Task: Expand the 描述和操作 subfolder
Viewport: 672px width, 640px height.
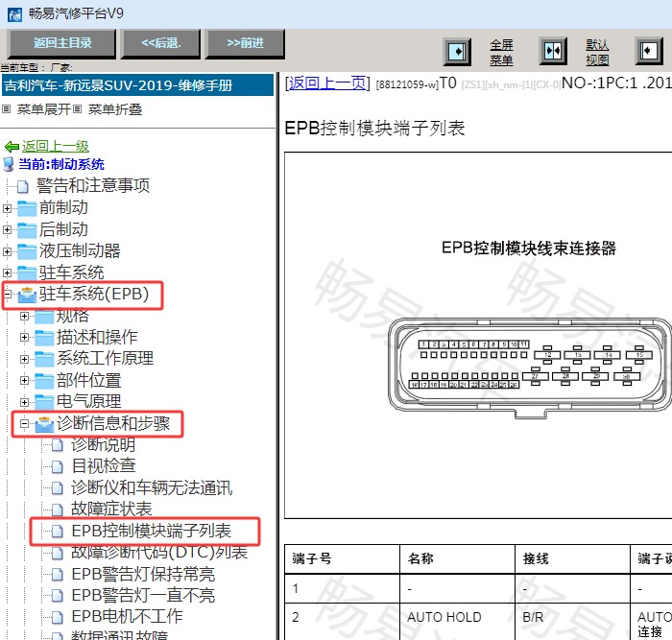Action: pyautogui.click(x=24, y=338)
